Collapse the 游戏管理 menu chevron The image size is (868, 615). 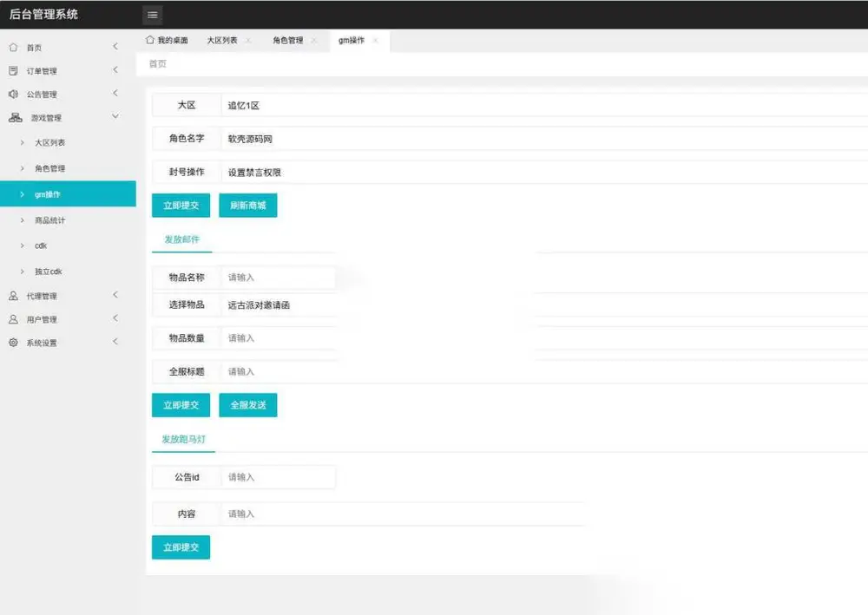point(115,116)
